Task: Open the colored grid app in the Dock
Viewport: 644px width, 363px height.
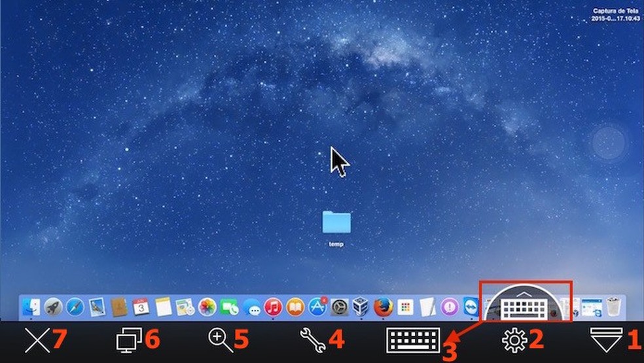Action: click(x=405, y=307)
